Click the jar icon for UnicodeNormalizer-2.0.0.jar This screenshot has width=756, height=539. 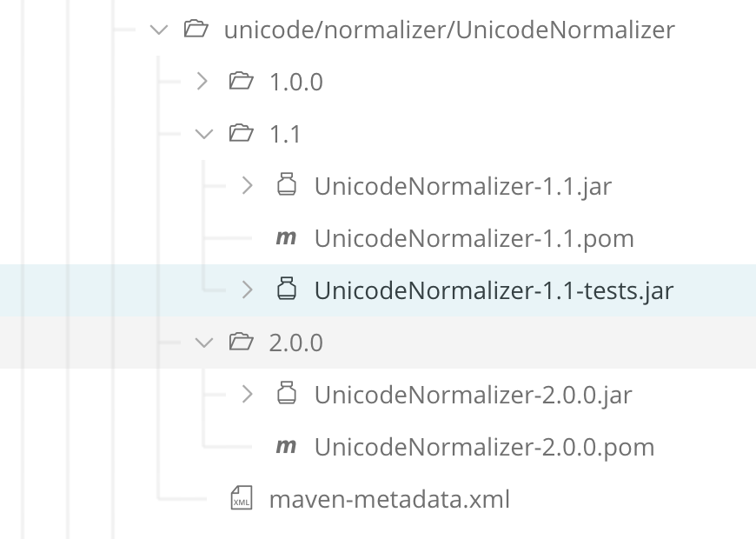pos(287,394)
